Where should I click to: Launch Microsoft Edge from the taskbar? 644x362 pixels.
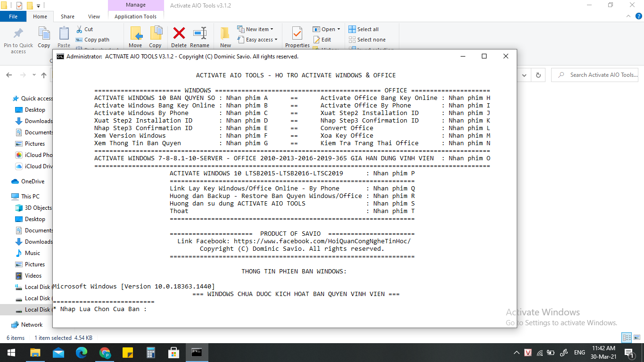click(81, 353)
